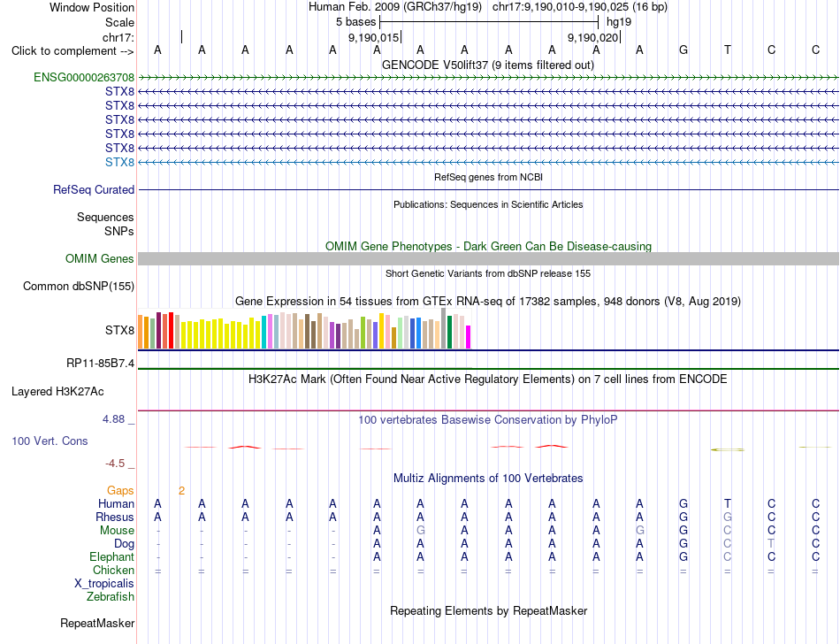Select the Elephant species label
This screenshot has width=840, height=644.
click(x=112, y=557)
